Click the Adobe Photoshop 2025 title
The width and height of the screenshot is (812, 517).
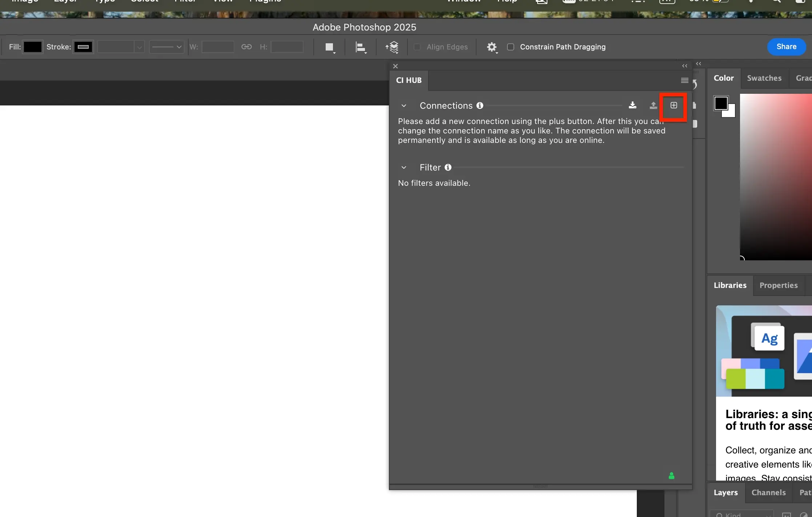click(x=364, y=27)
